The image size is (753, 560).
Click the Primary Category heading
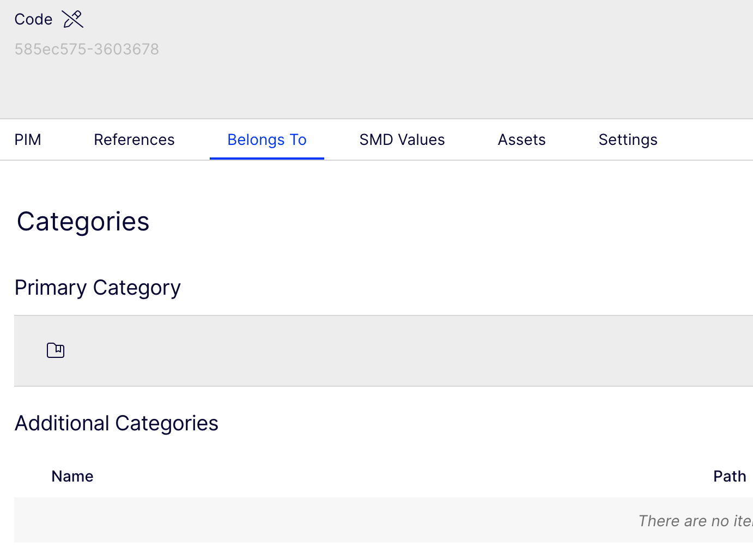pyautogui.click(x=98, y=288)
